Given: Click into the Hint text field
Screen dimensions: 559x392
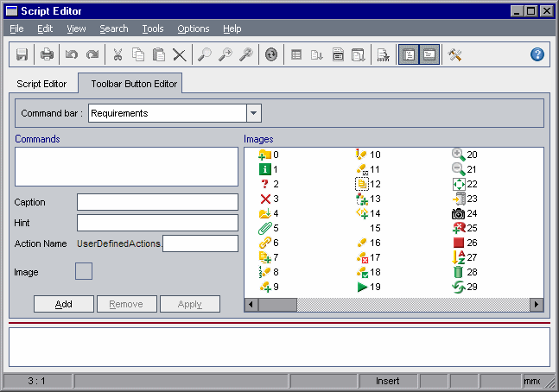Looking at the screenshot, I should [x=157, y=223].
